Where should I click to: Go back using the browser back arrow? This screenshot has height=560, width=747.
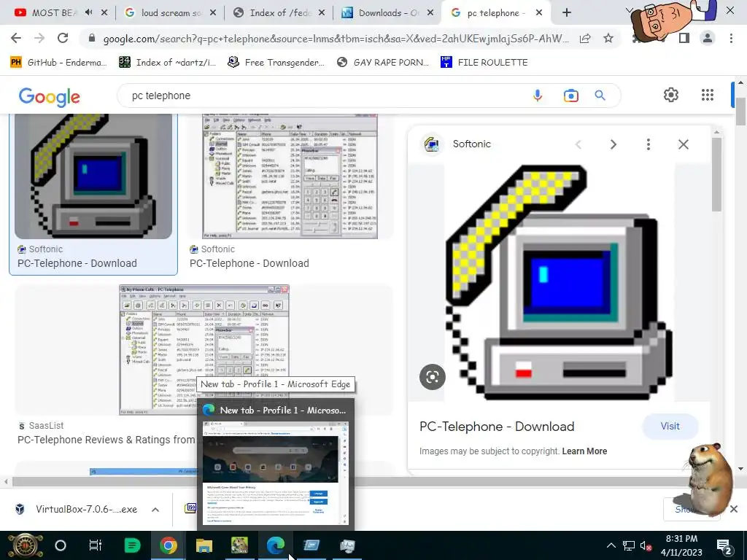coord(16,38)
